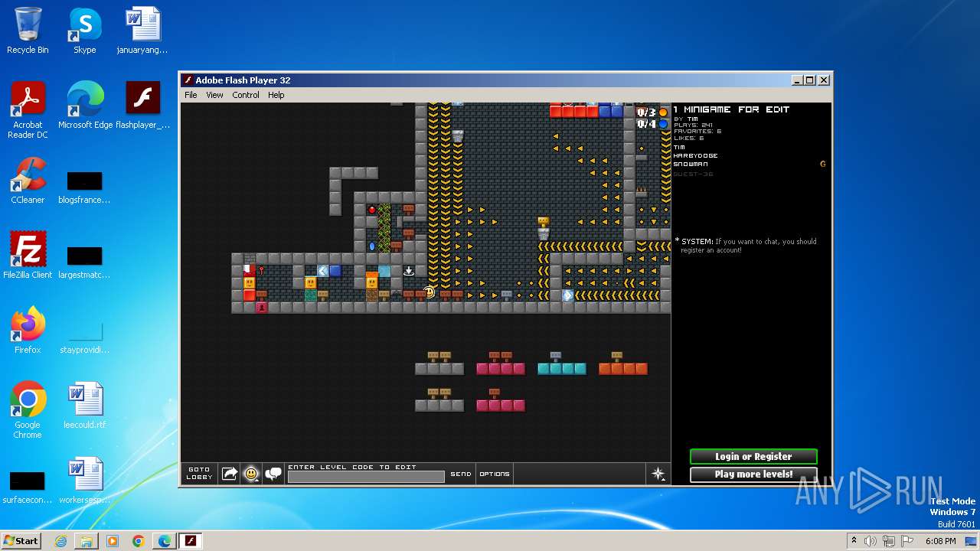Click the taskbar clock 6:08 PM
The width and height of the screenshot is (980, 551).
point(940,541)
